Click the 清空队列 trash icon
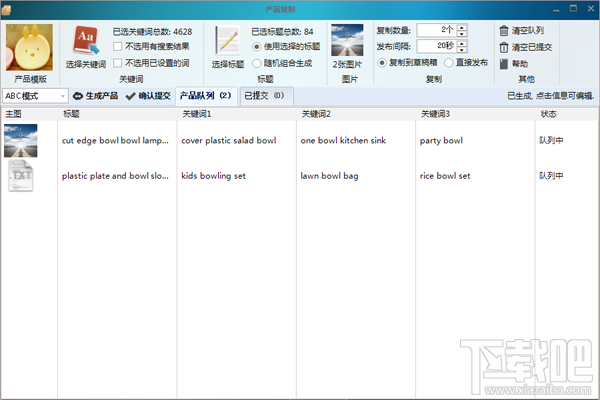This screenshot has width=600, height=400. point(504,31)
